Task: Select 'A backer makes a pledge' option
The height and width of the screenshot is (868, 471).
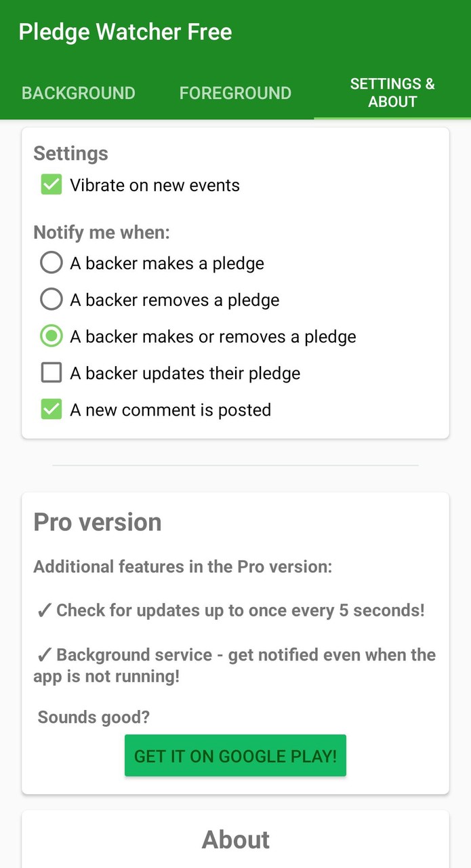Action: pyautogui.click(x=52, y=262)
